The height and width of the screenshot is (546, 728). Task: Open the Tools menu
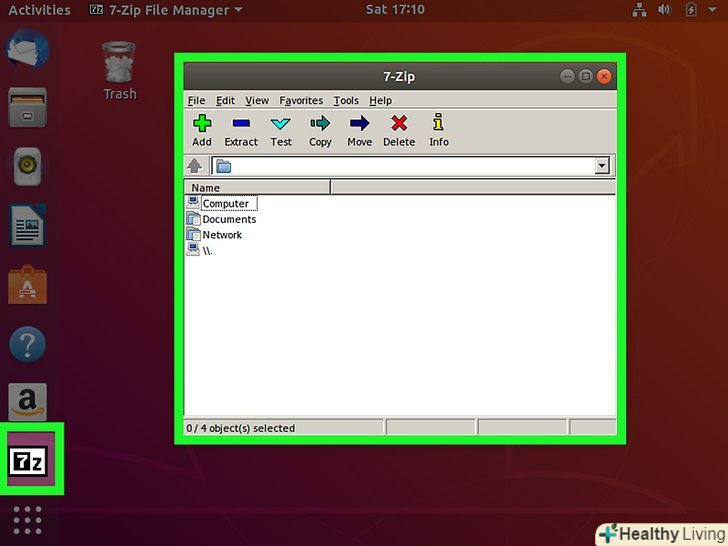tap(346, 100)
